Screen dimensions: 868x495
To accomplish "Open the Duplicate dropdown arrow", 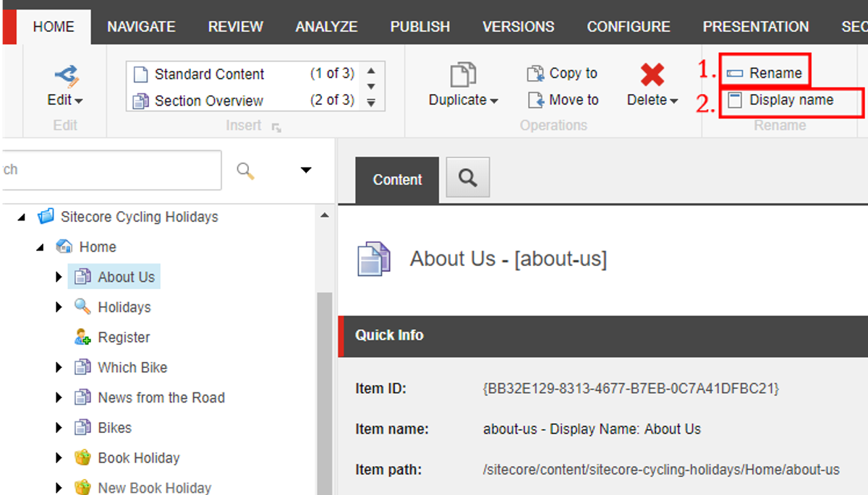I will coord(494,101).
